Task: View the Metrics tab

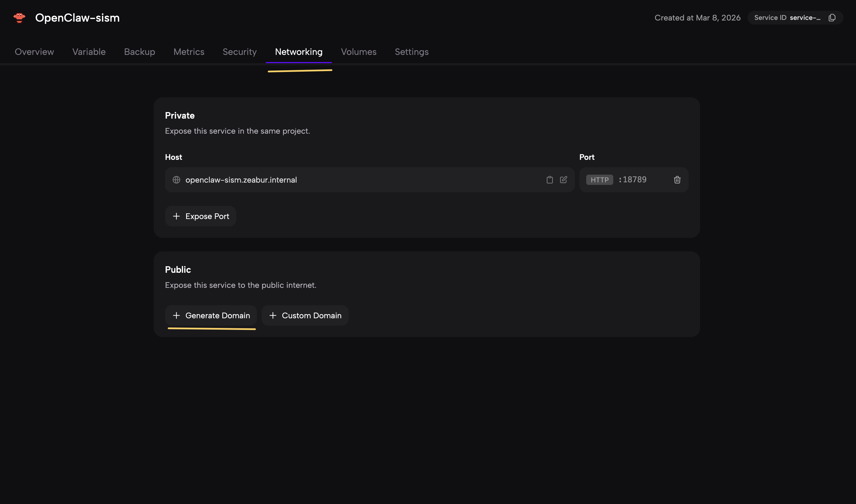Action: tap(189, 51)
